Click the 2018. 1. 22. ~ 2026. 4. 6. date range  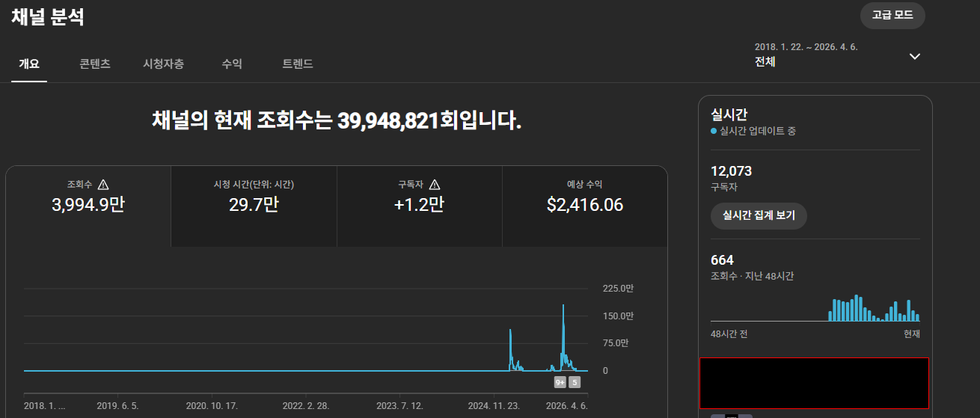tap(806, 47)
